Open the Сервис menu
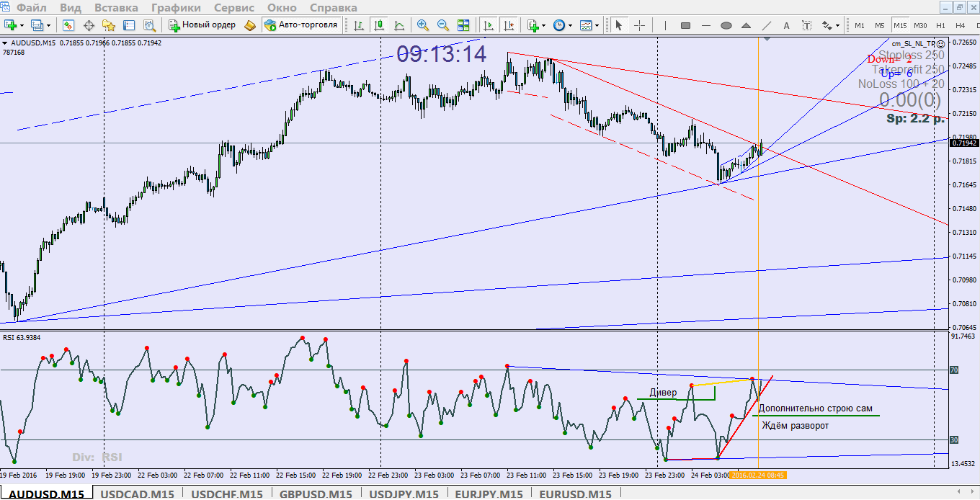The width and height of the screenshot is (980, 500). coord(234,8)
